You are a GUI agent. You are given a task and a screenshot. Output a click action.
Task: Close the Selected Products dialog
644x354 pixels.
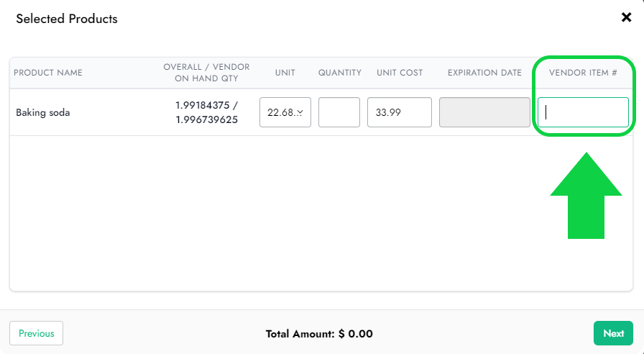coord(626,18)
